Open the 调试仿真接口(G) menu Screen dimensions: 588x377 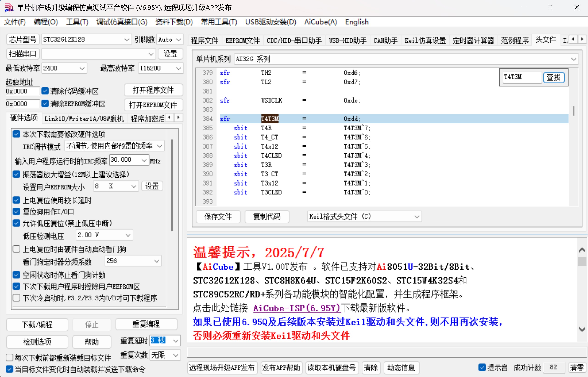coord(122,22)
